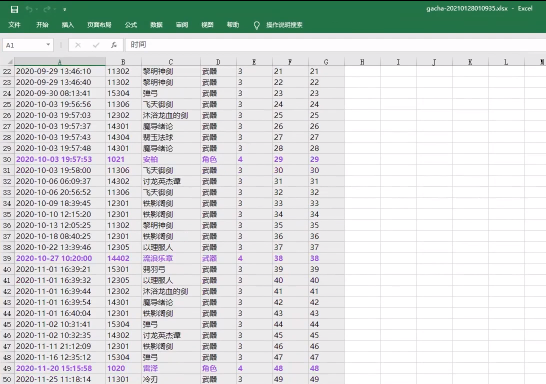Screen dimensions: 546x384
Task: Select column E header
Action: click(x=254, y=62)
